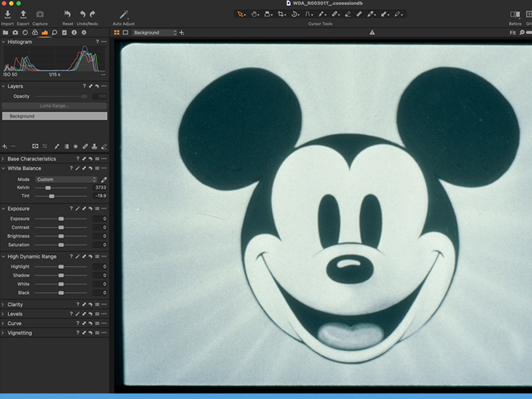This screenshot has width=532, height=399.
Task: Click the Kelvin value field 3733
Action: [100, 188]
